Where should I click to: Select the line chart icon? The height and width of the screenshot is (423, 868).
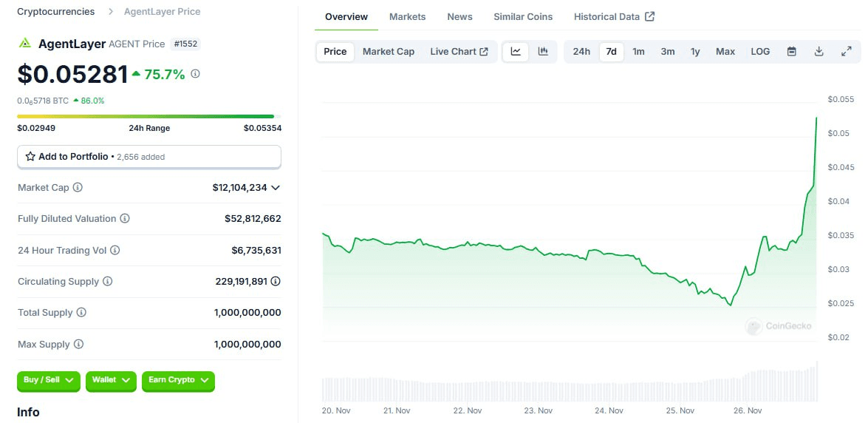tap(516, 52)
